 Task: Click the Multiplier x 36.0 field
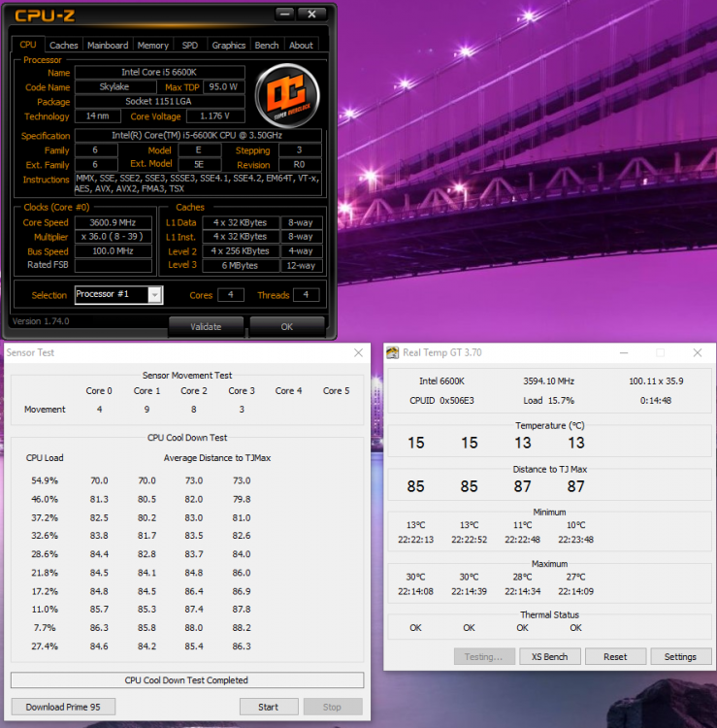(114, 237)
